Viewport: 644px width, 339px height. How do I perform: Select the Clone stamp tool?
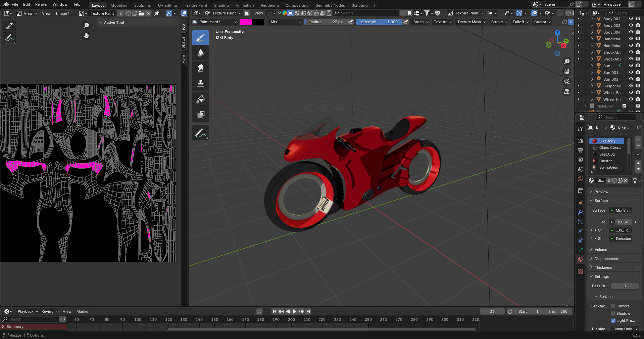[x=200, y=84]
